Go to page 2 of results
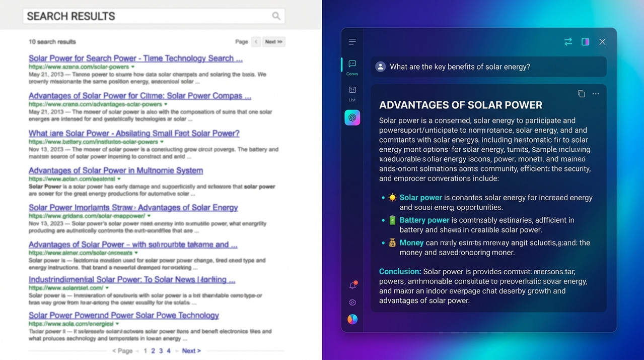644x360 pixels. pos(153,350)
